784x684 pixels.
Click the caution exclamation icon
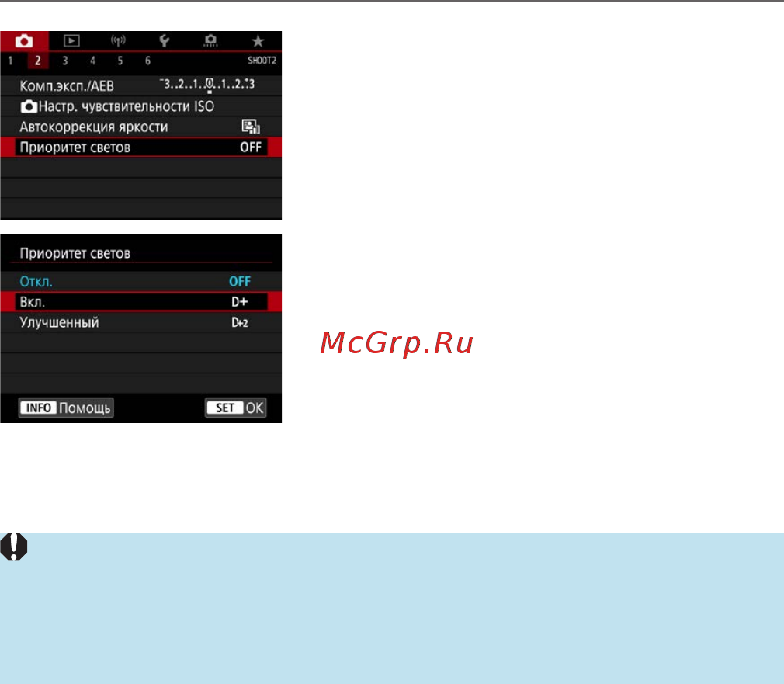pos(13,547)
